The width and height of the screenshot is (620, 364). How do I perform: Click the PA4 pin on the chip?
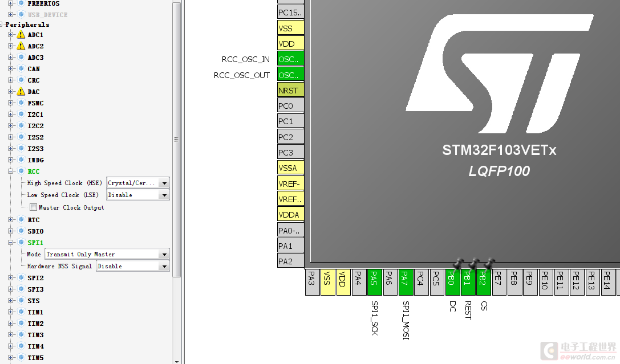tap(359, 283)
